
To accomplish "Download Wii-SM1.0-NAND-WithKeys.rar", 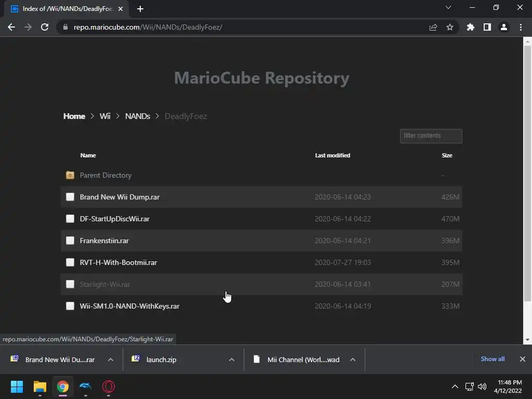I will coord(129,306).
